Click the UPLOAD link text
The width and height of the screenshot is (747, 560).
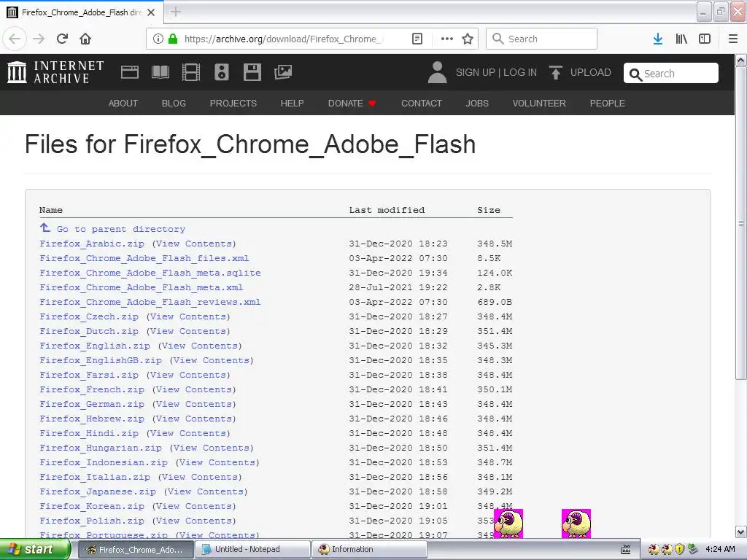(591, 72)
